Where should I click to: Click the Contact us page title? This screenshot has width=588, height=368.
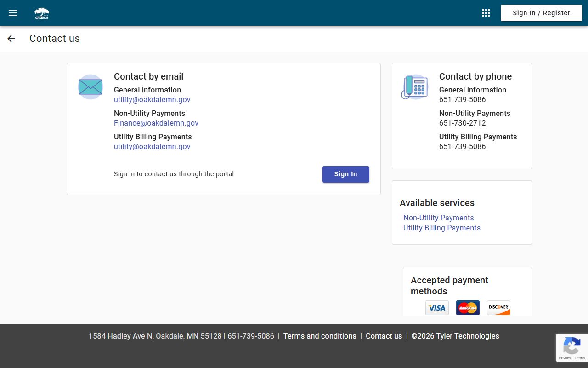(x=55, y=39)
